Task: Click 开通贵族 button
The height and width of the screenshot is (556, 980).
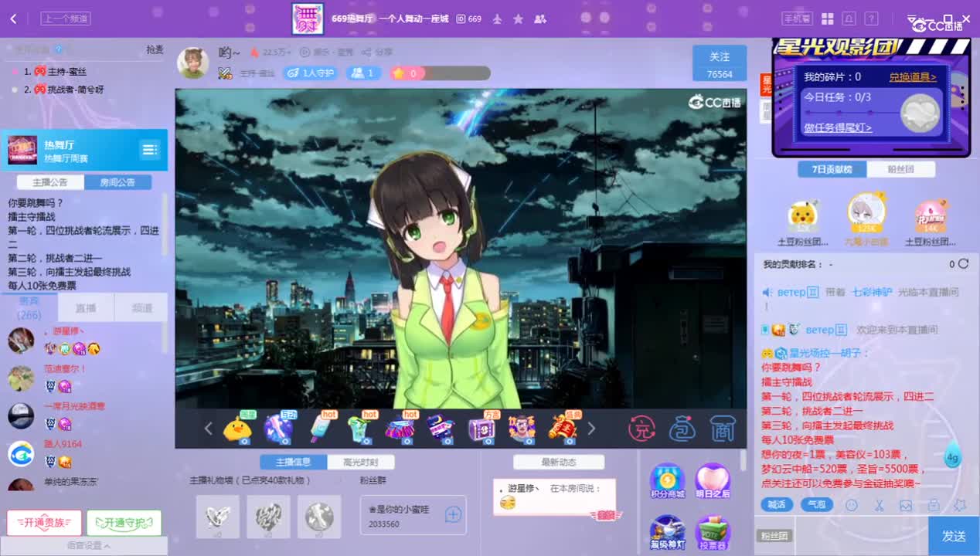Action: click(x=44, y=523)
